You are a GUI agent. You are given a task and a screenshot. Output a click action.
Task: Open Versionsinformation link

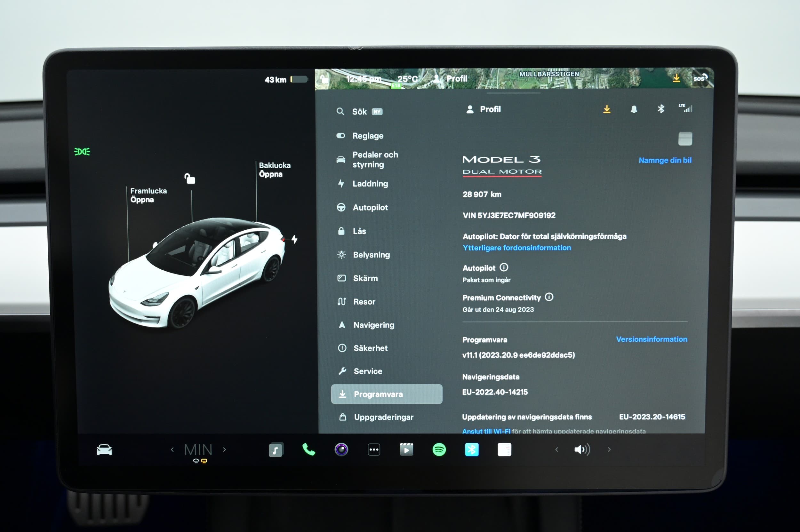click(651, 339)
